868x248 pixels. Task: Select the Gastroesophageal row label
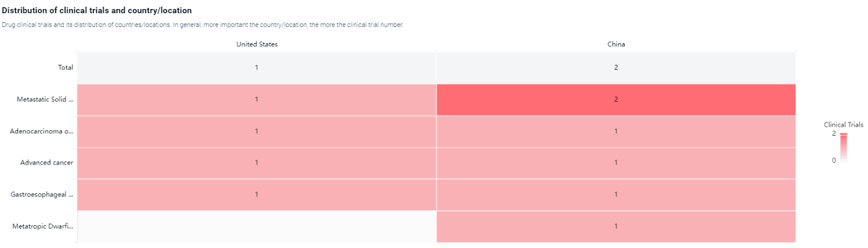42,195
